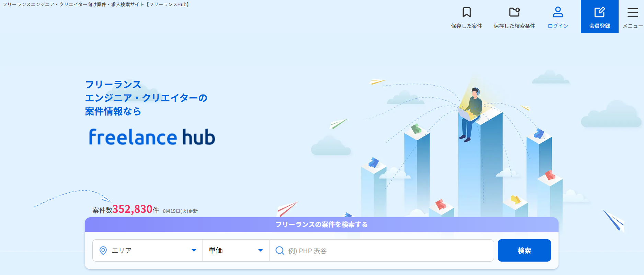Click the location pin icon in エリア field

click(103, 251)
